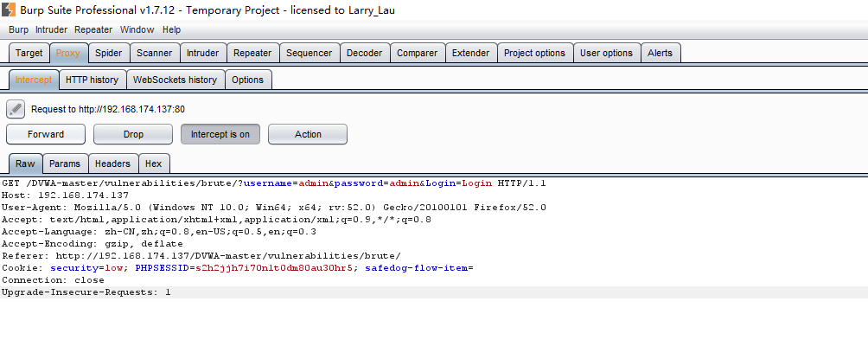The width and height of the screenshot is (868, 359).
Task: Open the Repeater menu in the menu bar
Action: point(93,30)
